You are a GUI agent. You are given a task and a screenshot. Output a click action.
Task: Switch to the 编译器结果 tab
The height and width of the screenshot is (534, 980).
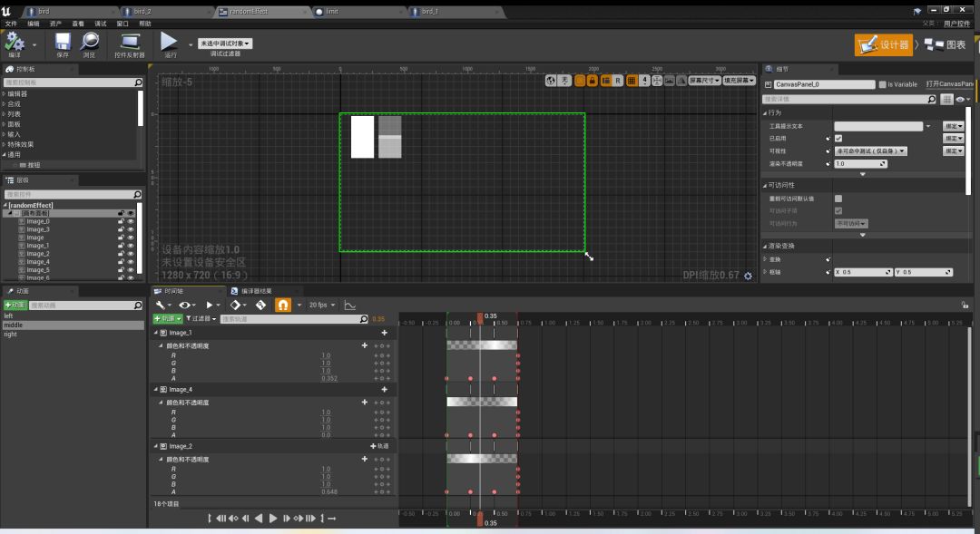click(x=256, y=291)
